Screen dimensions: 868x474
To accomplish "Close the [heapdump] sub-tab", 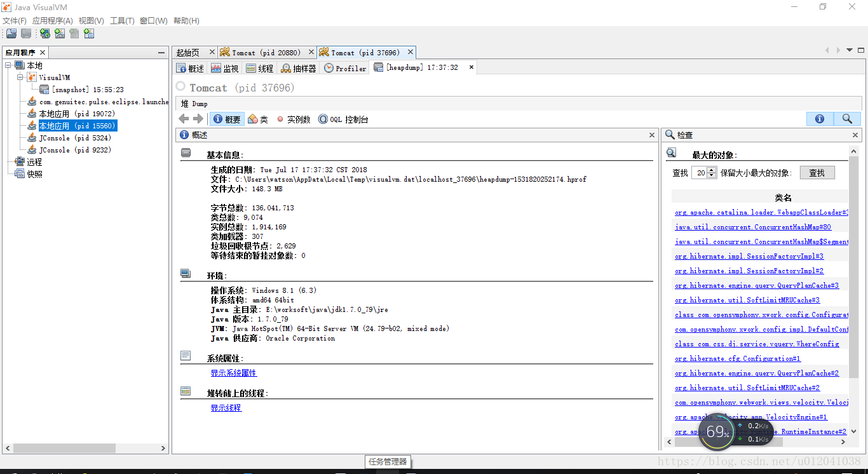I will click(x=471, y=67).
